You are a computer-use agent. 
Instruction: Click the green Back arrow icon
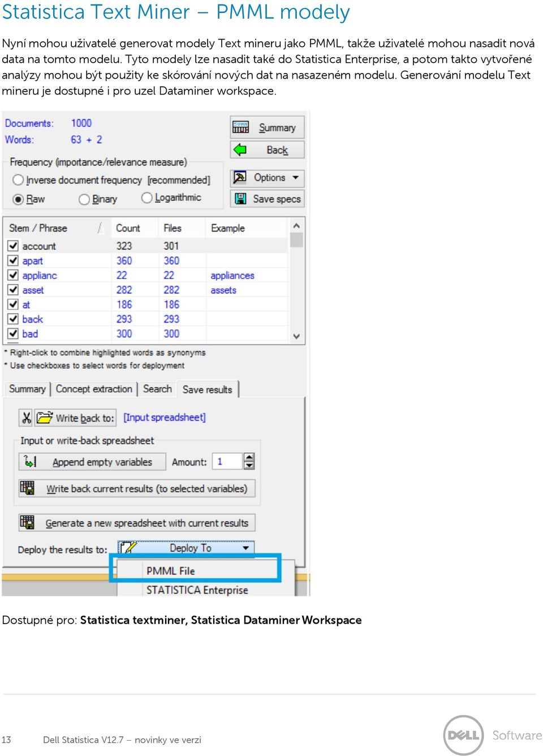[x=240, y=149]
